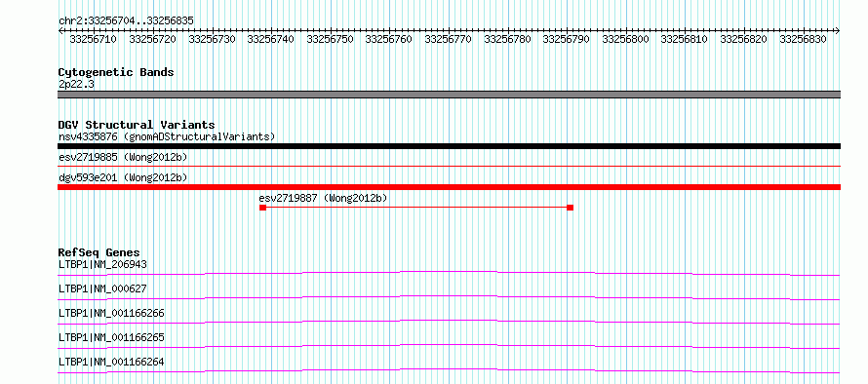Click the right red endpoint of esv2719887
The width and height of the screenshot is (868, 384).
(571, 208)
